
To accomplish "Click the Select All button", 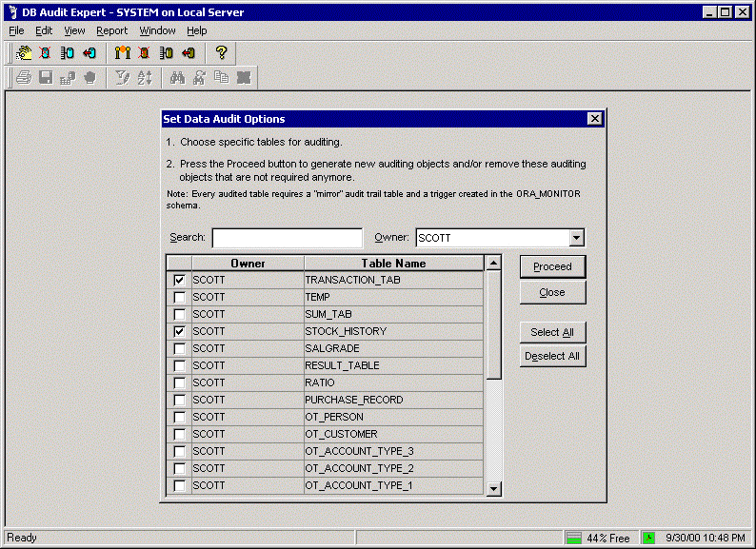I will pyautogui.click(x=552, y=332).
